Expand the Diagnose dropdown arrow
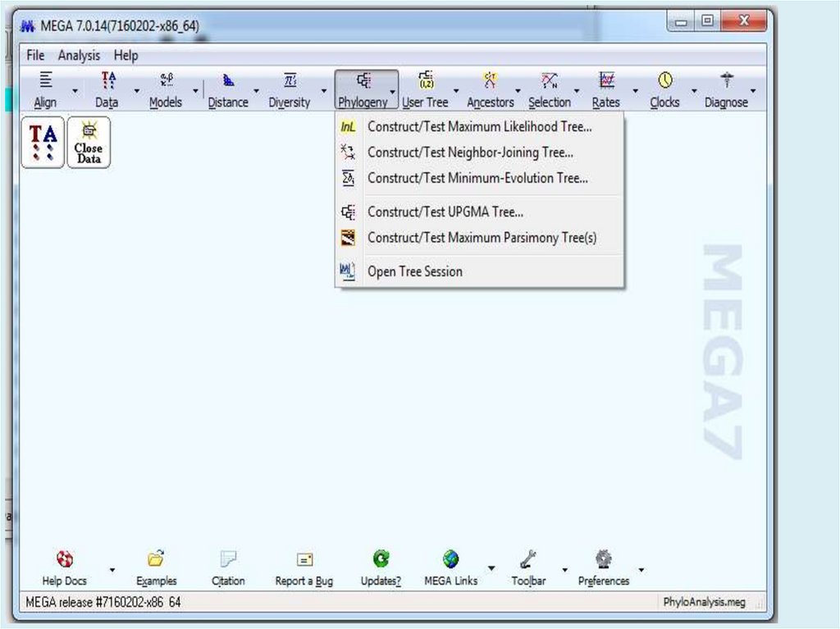The height and width of the screenshot is (629, 840). tap(753, 91)
